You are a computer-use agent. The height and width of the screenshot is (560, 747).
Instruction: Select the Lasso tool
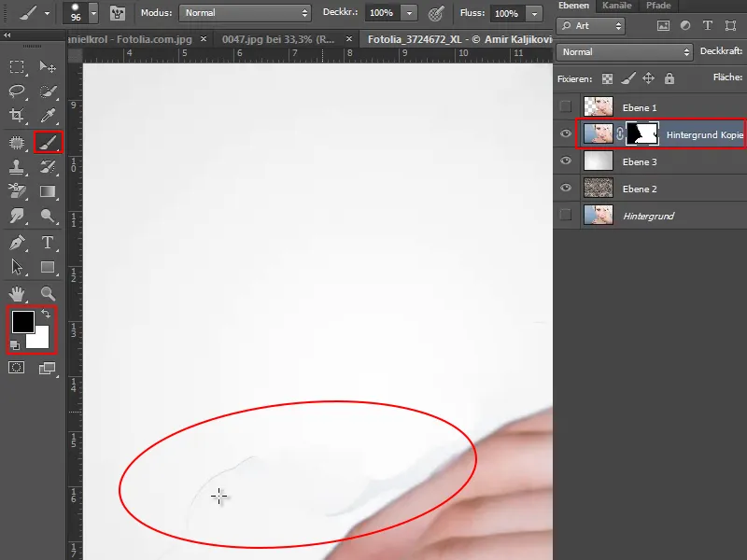[x=17, y=91]
